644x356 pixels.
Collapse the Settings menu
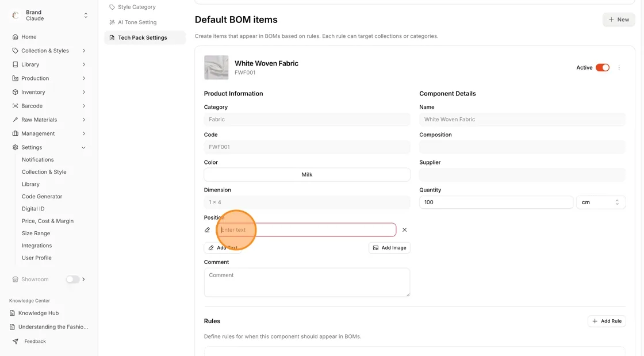[84, 147]
